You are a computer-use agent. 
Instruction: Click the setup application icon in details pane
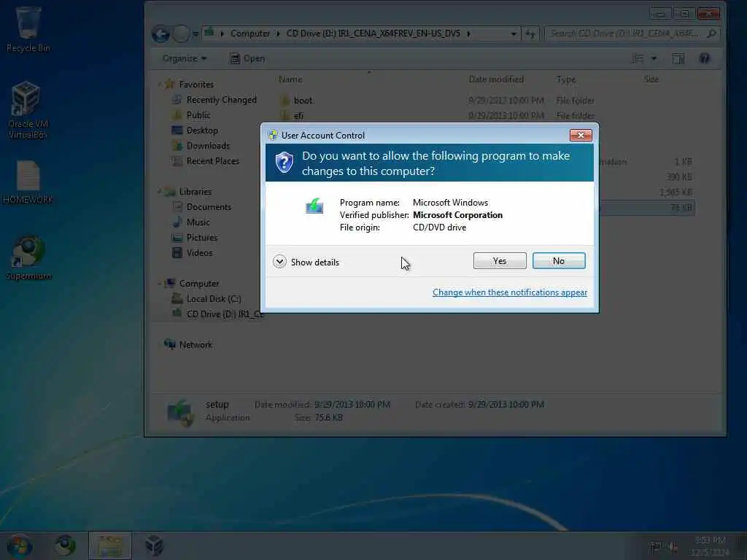(179, 411)
